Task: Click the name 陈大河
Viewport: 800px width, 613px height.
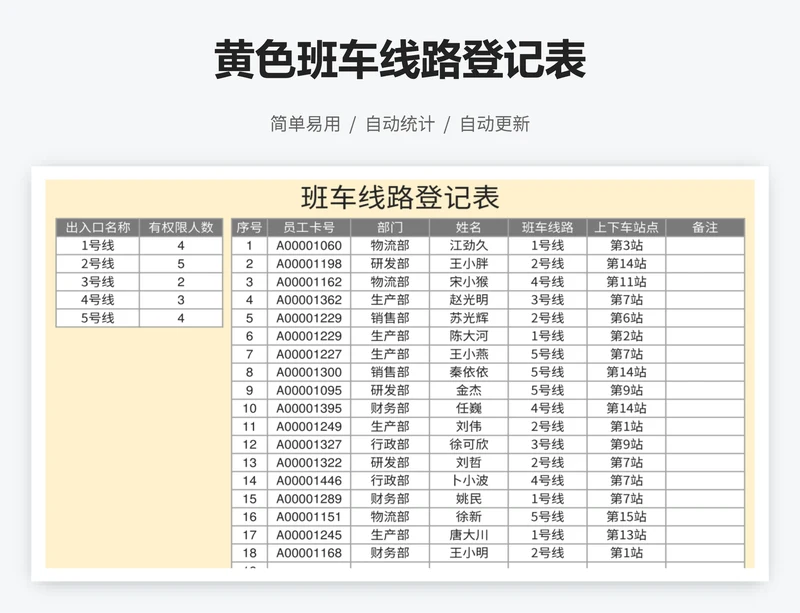Action: click(469, 336)
